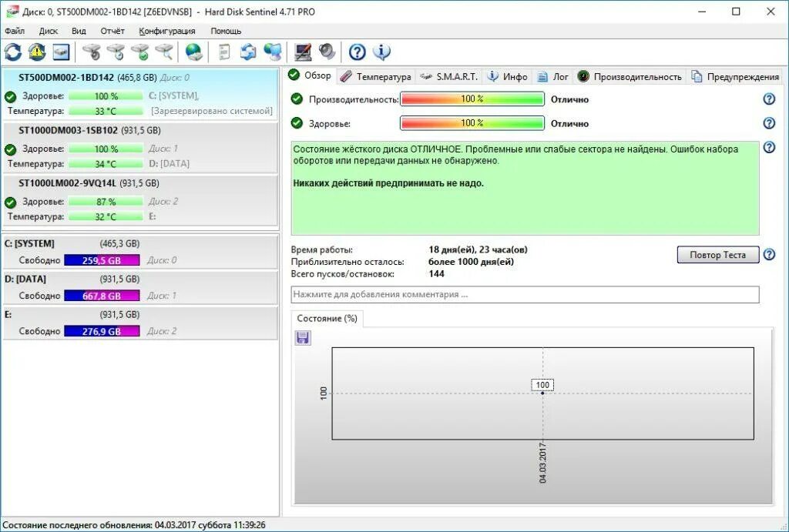Viewport: 789px width, 532px height.
Task: Click the [Зарезервировано системой] label
Action: point(211,111)
